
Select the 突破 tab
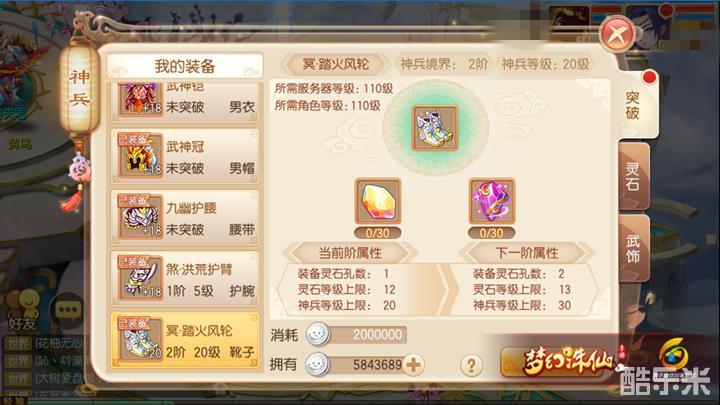click(635, 106)
